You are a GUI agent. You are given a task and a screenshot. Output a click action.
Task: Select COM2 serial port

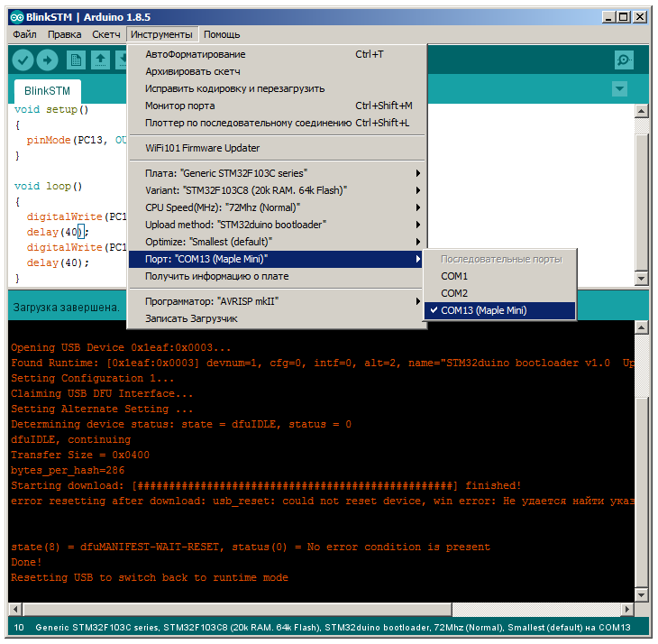pyautogui.click(x=499, y=293)
